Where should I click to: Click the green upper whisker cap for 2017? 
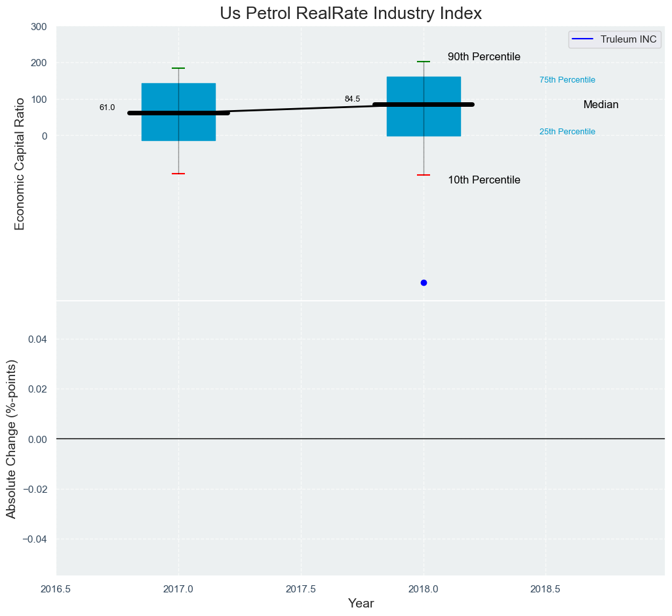pos(178,68)
